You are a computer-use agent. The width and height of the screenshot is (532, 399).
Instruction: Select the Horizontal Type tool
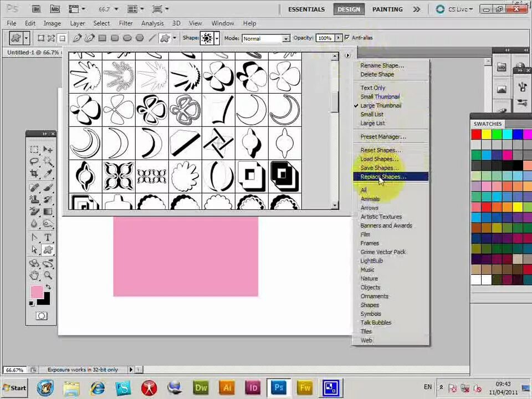(x=48, y=237)
